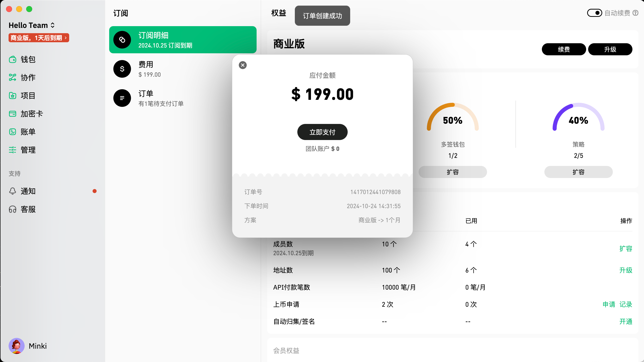The height and width of the screenshot is (362, 644).
Task: Close the payment dialog with the X
Action: tap(243, 65)
